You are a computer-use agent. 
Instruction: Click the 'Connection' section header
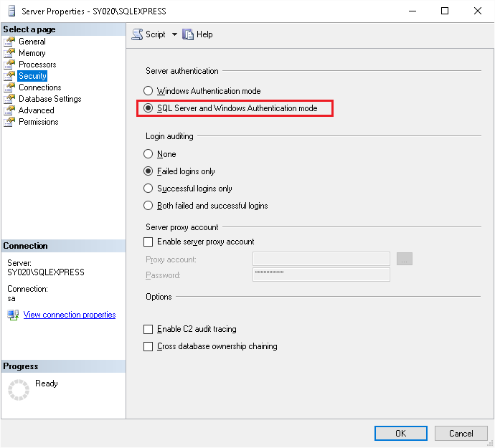(x=26, y=246)
